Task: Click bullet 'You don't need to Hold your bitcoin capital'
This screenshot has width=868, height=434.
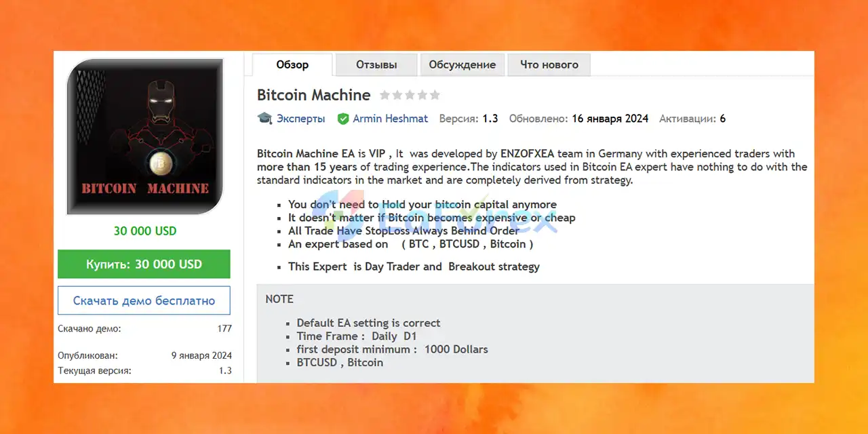Action: 422,205
